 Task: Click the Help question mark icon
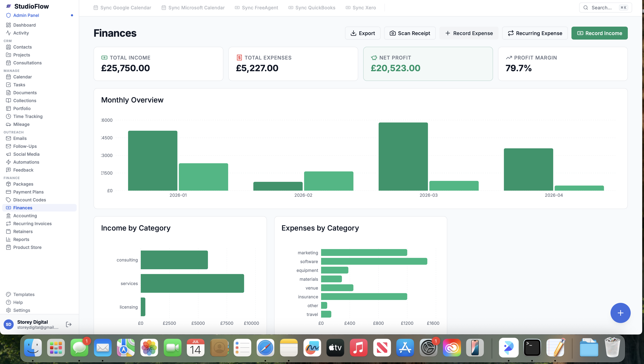tap(8, 302)
